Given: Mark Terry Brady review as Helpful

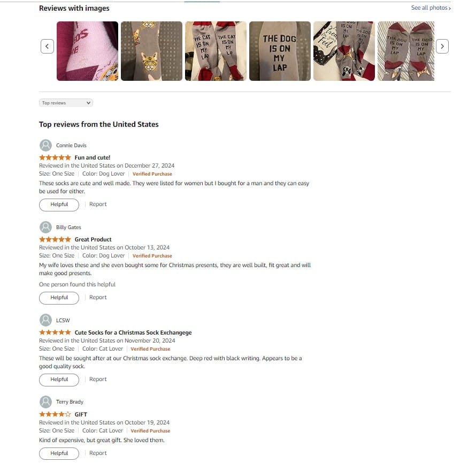Looking at the screenshot, I should point(59,453).
